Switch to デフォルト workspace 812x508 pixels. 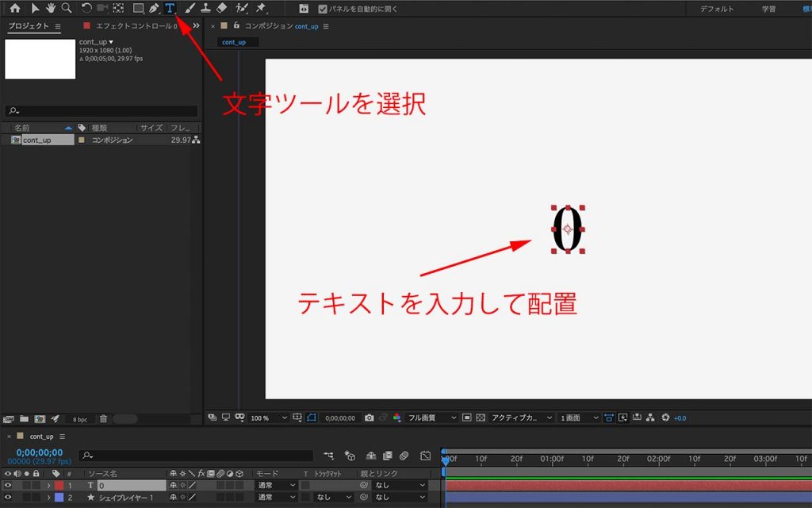(717, 9)
